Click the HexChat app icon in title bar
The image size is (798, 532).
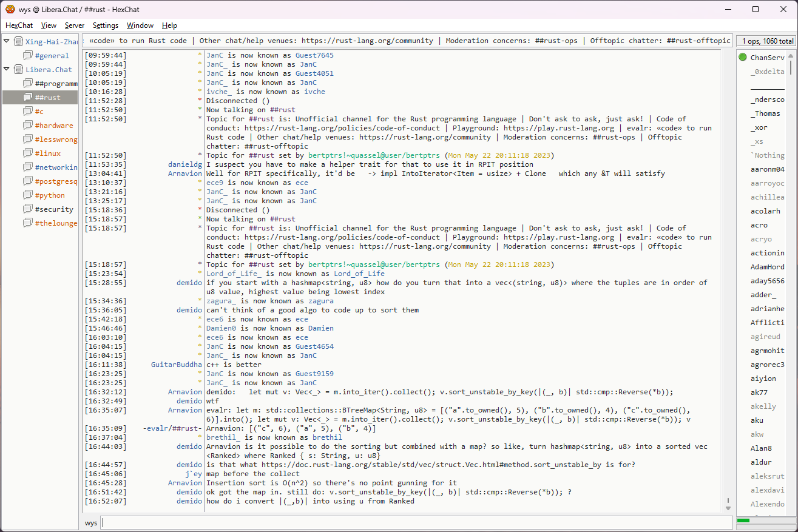[10, 9]
